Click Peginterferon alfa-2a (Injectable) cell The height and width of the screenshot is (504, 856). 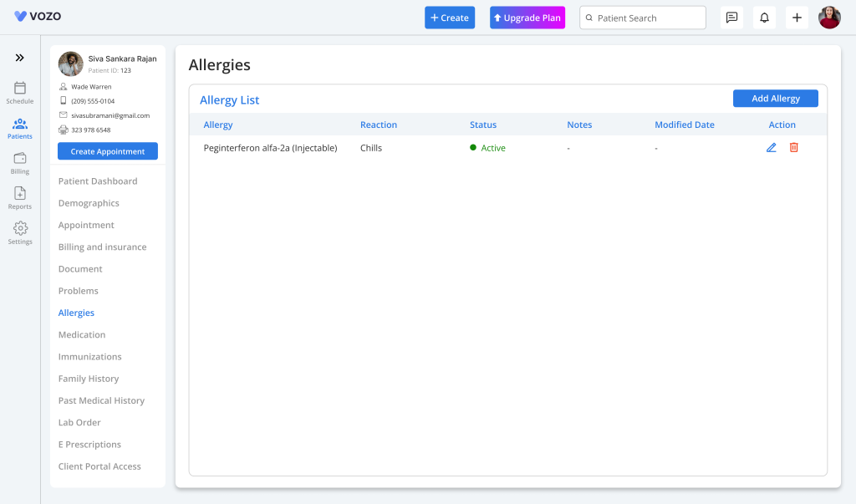tap(270, 148)
